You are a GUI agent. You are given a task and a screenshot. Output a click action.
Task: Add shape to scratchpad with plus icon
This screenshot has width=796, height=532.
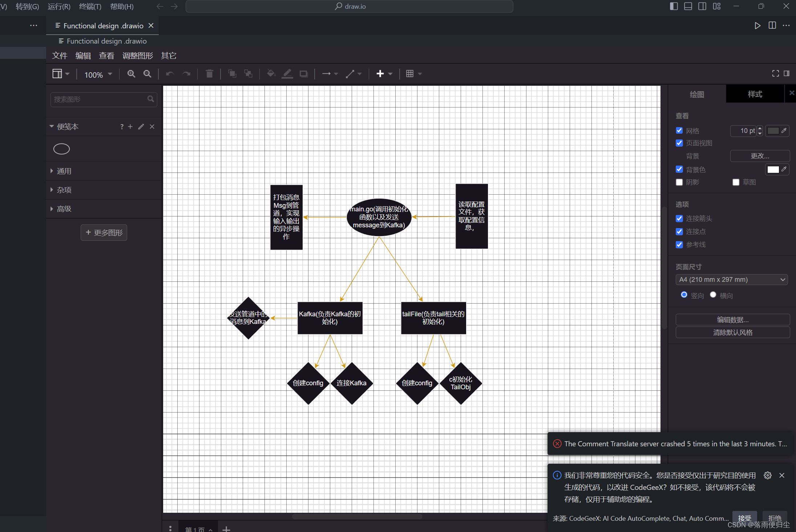(x=130, y=127)
